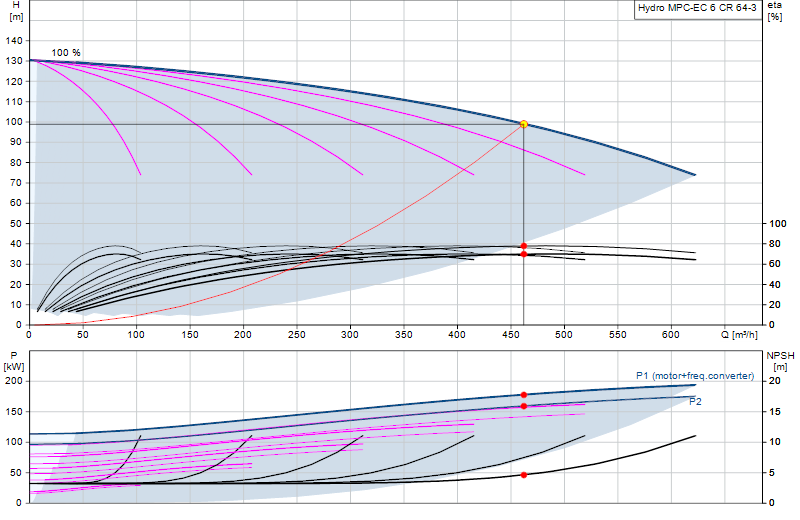Select the 15 tick on NPSH axis
Image resolution: width=800 pixels, height=520 pixels.
(x=774, y=412)
